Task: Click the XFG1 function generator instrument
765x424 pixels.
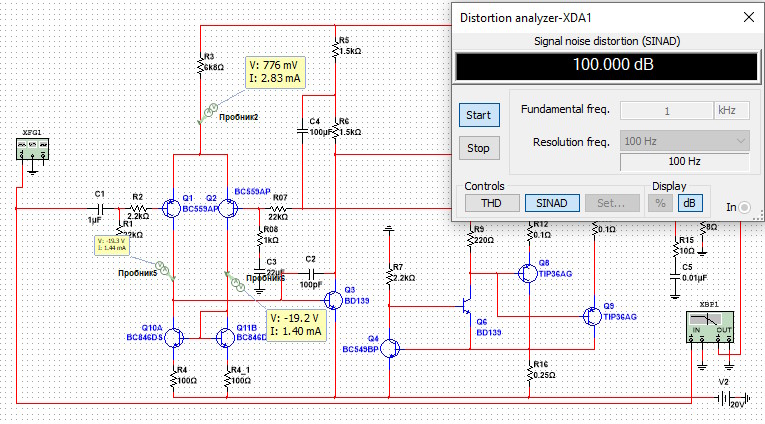Action: coord(32,151)
